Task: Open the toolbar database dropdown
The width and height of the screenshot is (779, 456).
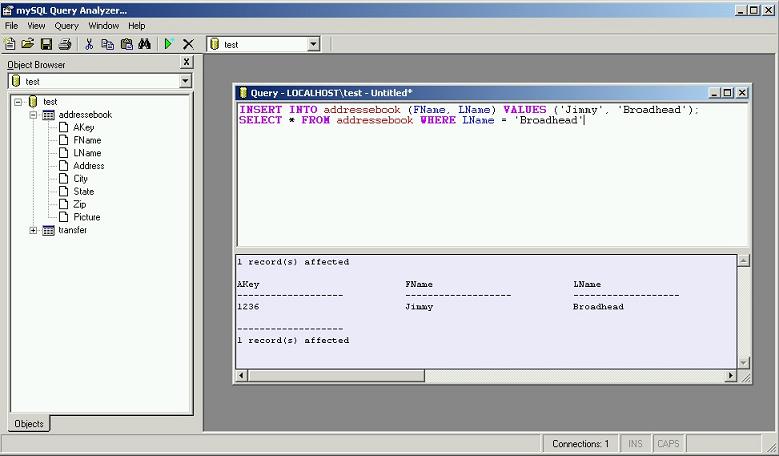Action: tap(313, 44)
